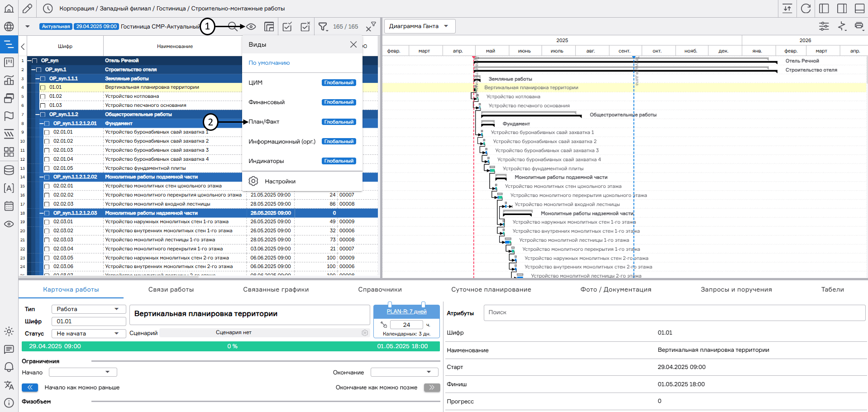Viewport: 868px width, 412px height.
Task: Open the history clock icon
Action: [48, 9]
